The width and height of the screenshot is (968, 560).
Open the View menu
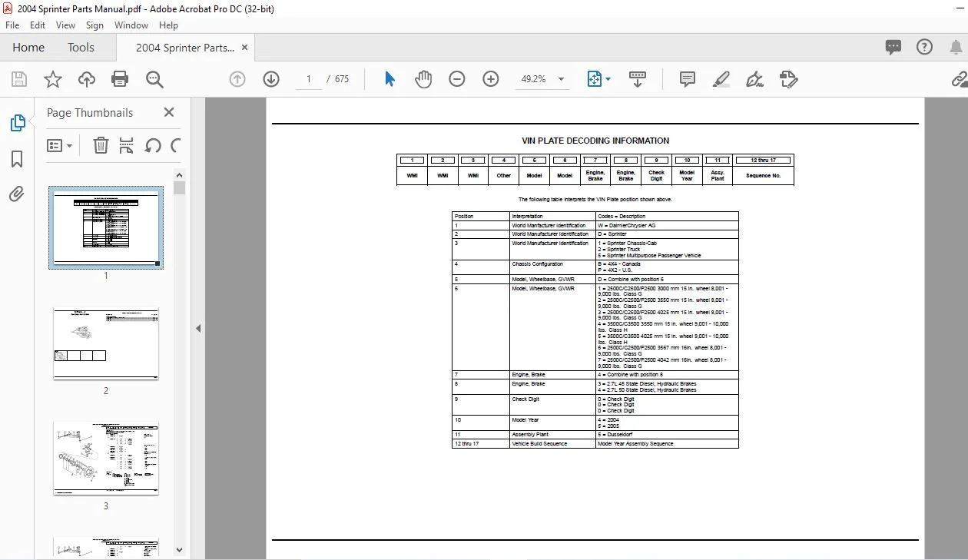[x=66, y=25]
